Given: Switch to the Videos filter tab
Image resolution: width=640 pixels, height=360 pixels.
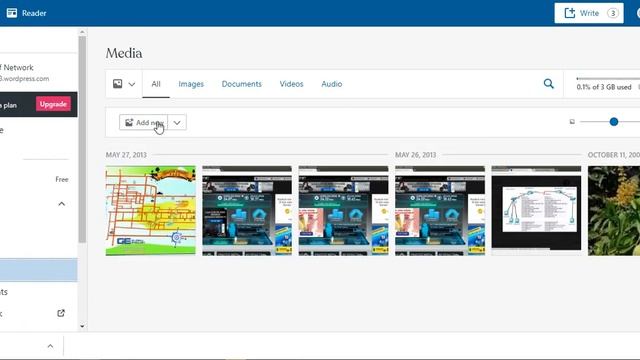Looking at the screenshot, I should tap(291, 84).
